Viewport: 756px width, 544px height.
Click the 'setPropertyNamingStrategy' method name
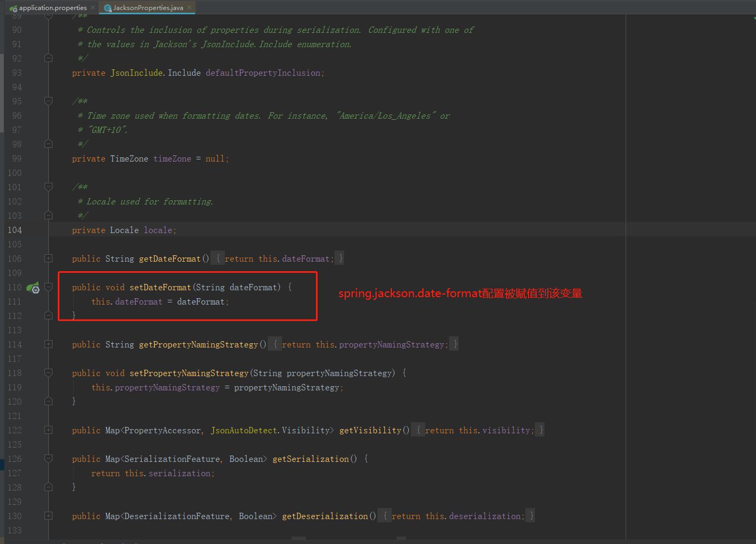click(x=189, y=373)
